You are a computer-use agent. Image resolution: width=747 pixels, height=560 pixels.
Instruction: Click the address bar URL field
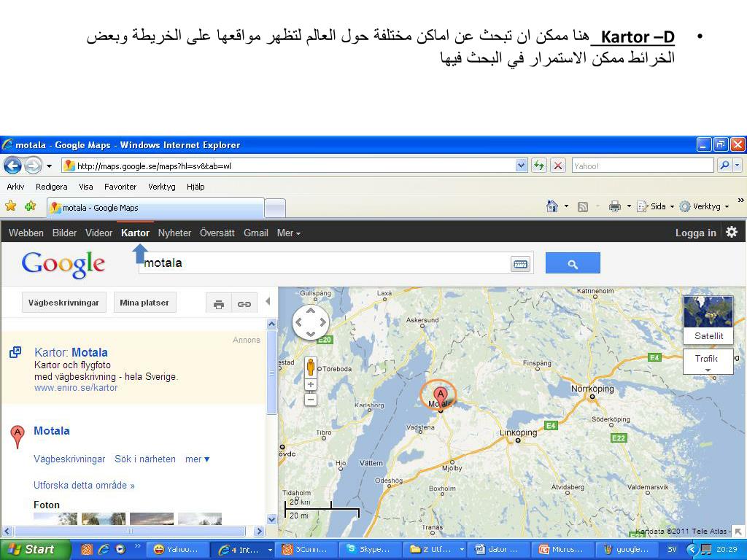tap(288, 166)
